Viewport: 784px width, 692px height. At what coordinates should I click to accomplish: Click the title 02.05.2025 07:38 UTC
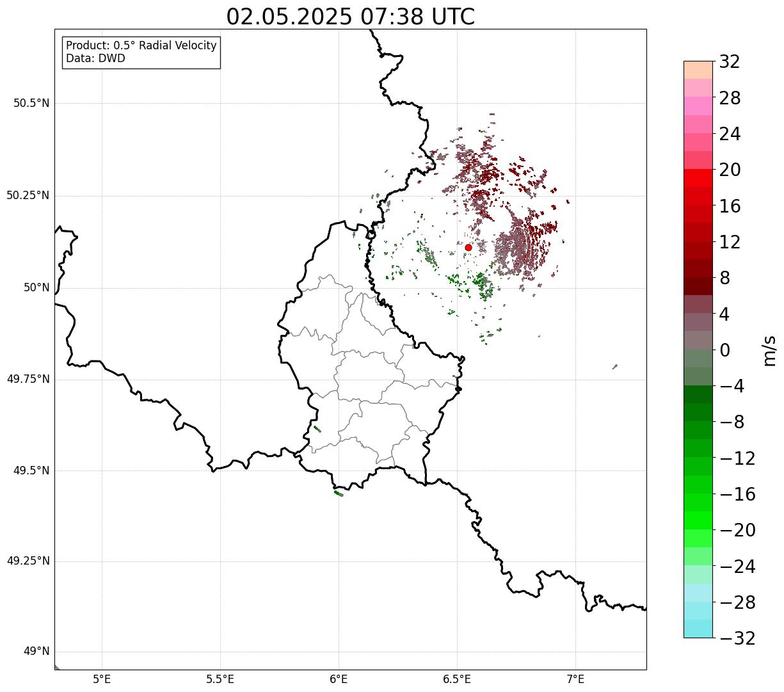tap(351, 16)
